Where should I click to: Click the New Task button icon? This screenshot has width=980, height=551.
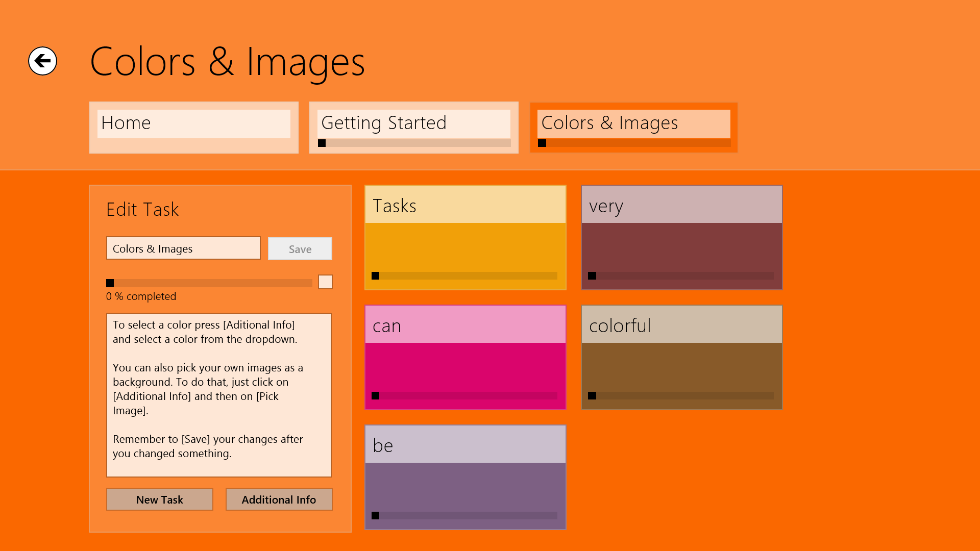point(160,499)
